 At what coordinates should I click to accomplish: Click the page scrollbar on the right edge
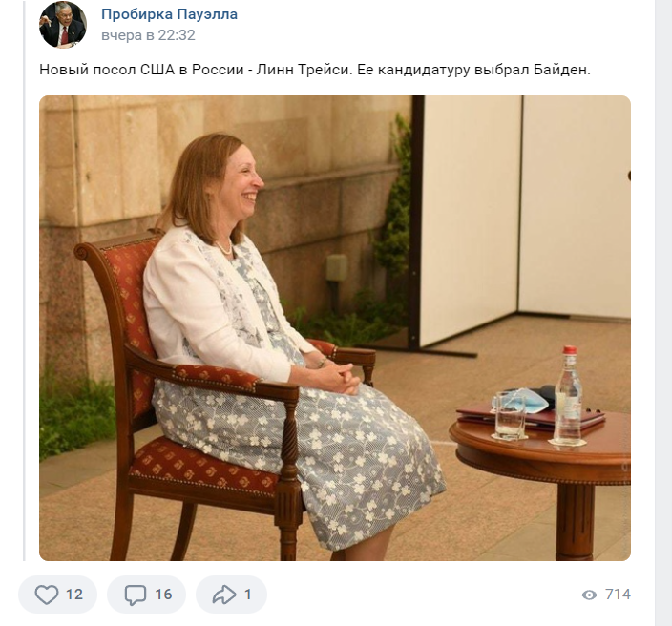tap(663, 313)
